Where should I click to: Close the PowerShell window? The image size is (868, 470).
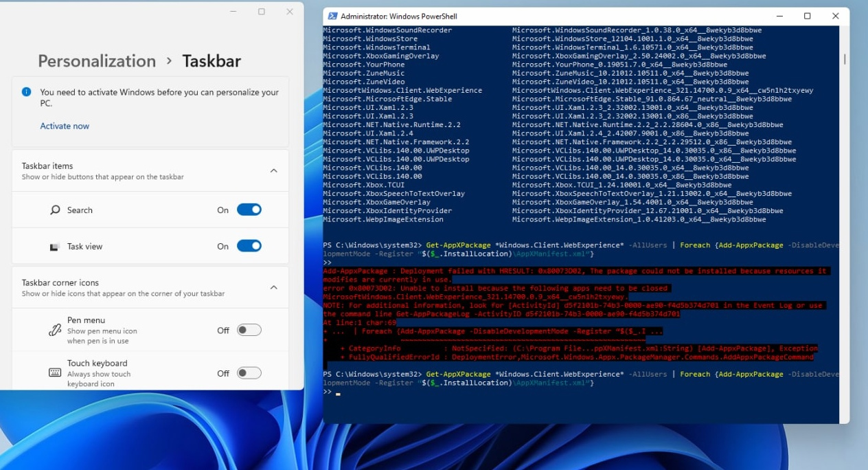836,16
